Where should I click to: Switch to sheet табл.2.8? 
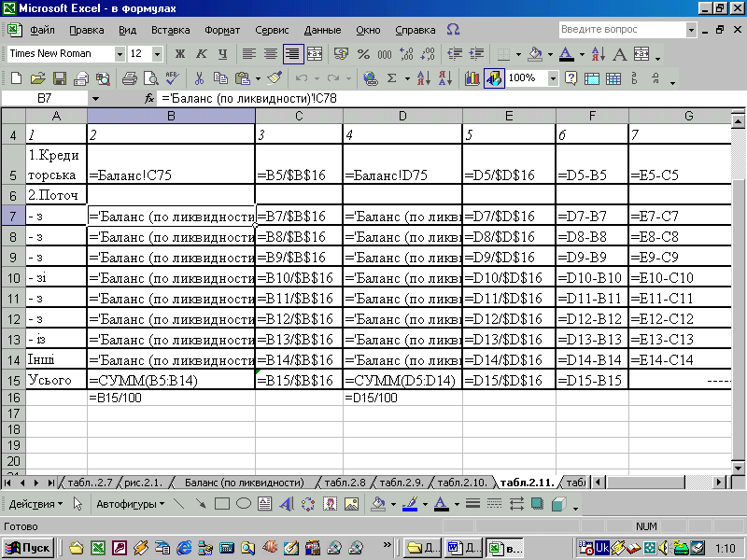pyautogui.click(x=345, y=483)
